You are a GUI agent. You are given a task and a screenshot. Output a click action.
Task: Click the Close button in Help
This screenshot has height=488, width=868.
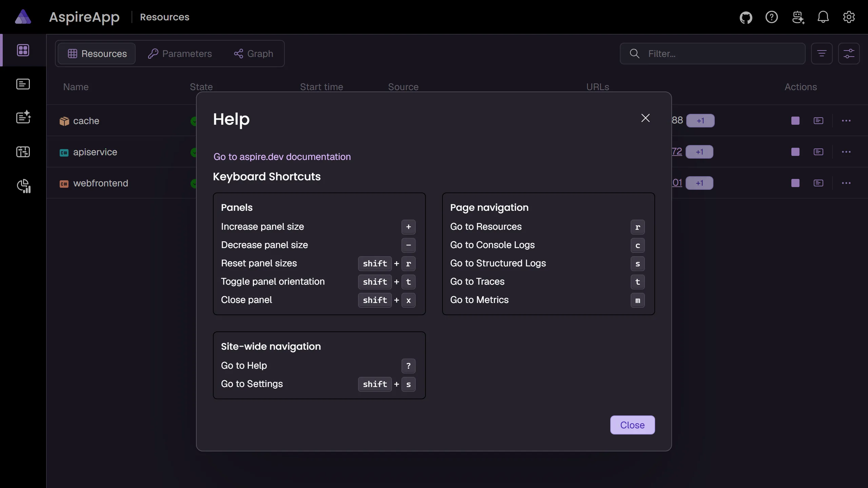pyautogui.click(x=632, y=425)
